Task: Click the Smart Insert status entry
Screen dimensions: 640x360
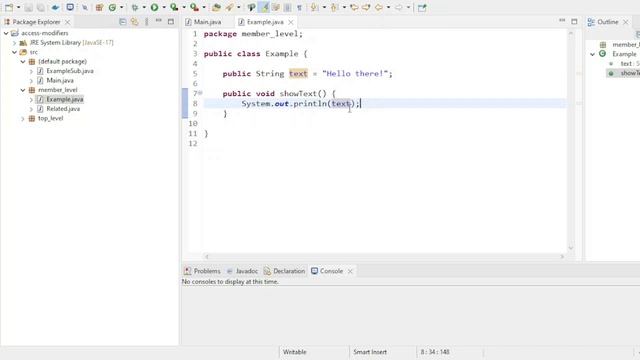Action: click(370, 352)
